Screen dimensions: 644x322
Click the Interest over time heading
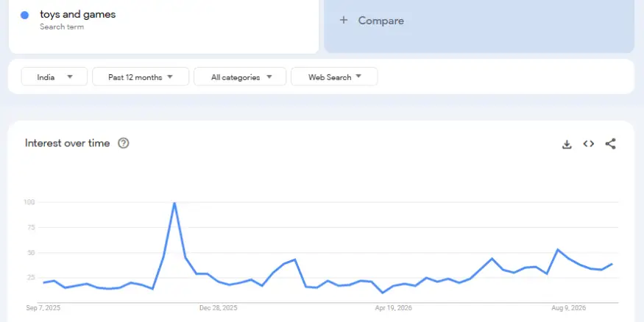coord(68,143)
